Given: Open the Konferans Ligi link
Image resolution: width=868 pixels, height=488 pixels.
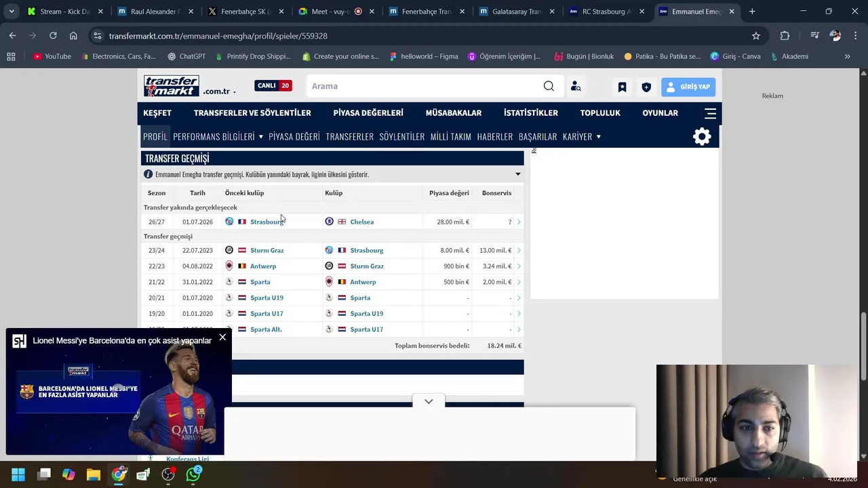Looking at the screenshot, I should 188,459.
